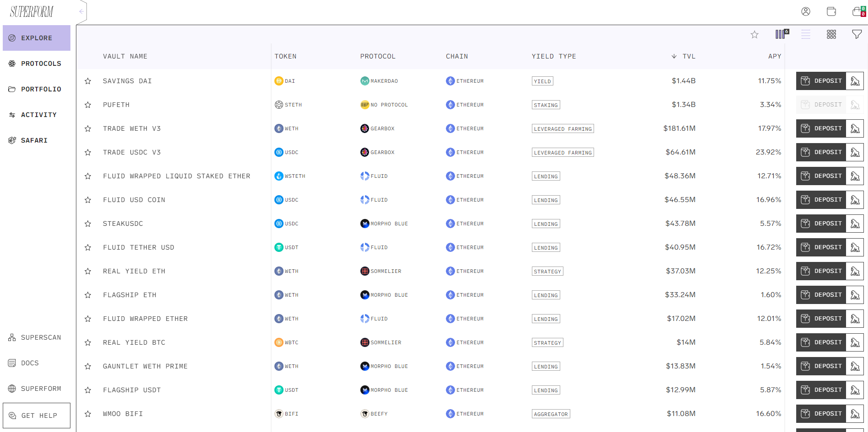Collapse the sidebar with the arrow

coord(81,11)
